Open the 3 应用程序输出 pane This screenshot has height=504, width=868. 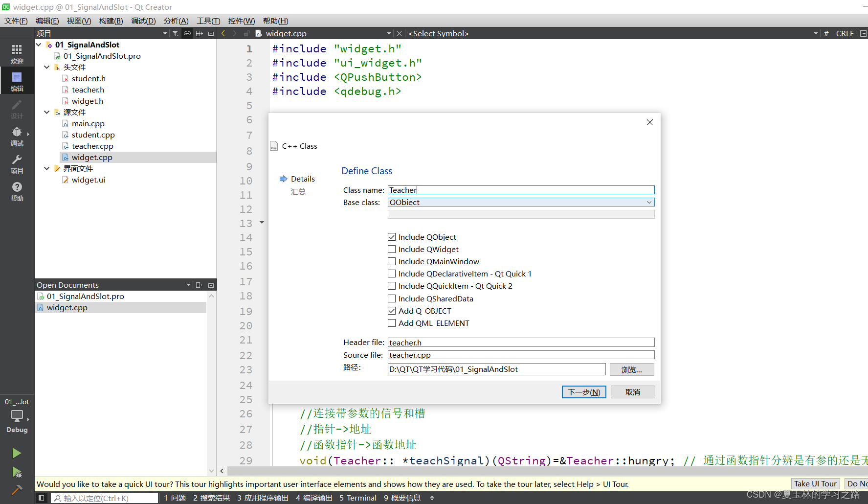coord(263,498)
